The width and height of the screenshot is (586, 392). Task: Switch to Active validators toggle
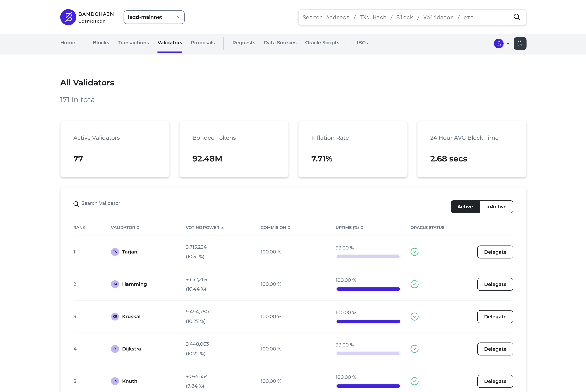point(465,207)
